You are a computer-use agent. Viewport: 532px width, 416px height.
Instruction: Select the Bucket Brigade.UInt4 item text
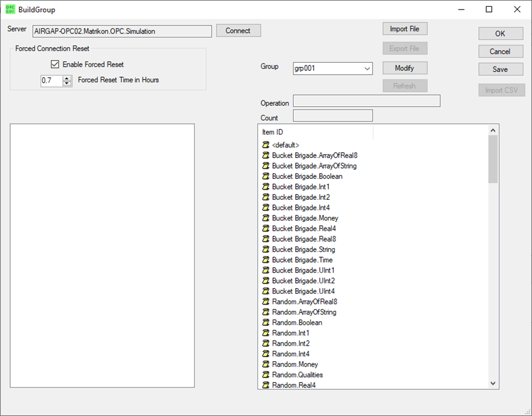pyautogui.click(x=303, y=291)
